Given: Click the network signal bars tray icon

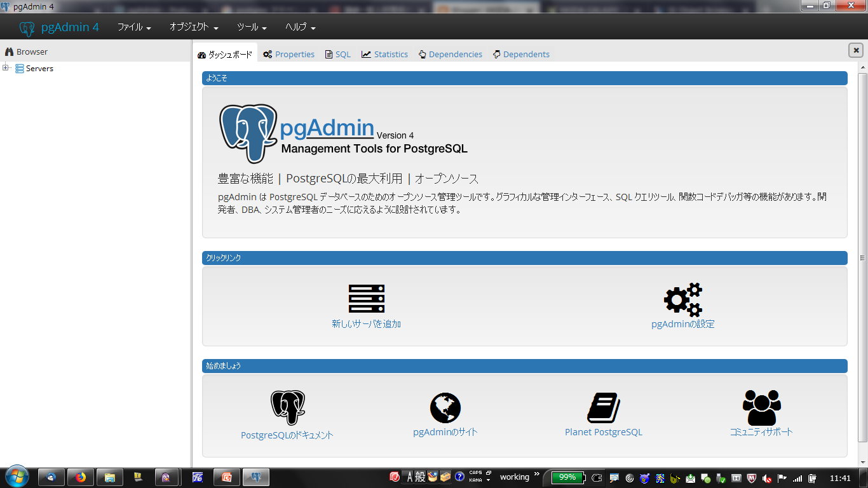Looking at the screenshot, I should [797, 478].
